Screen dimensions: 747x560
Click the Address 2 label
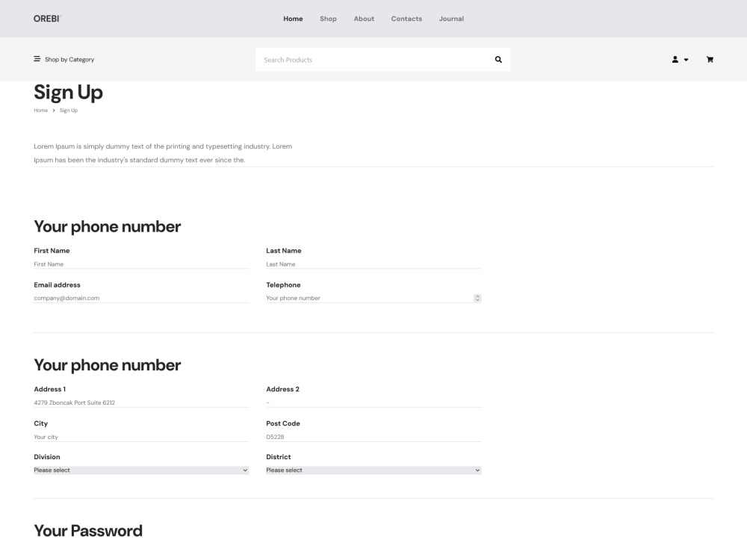click(282, 389)
